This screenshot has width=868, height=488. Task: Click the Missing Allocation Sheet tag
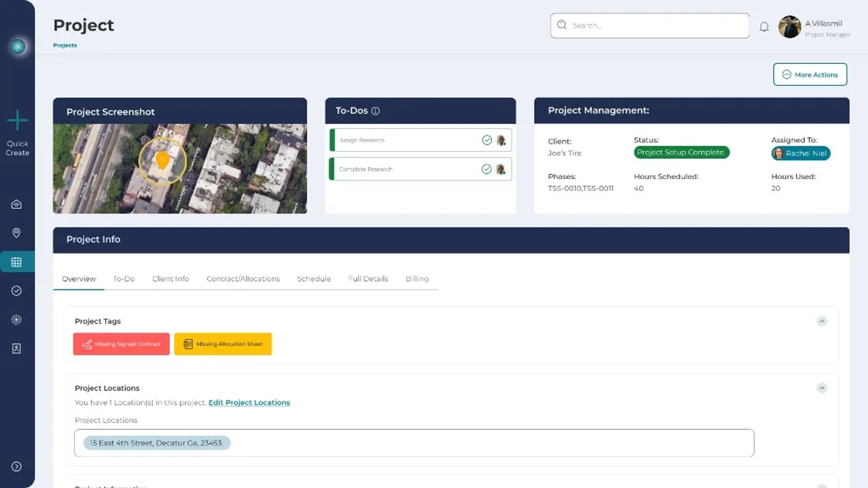click(x=223, y=344)
